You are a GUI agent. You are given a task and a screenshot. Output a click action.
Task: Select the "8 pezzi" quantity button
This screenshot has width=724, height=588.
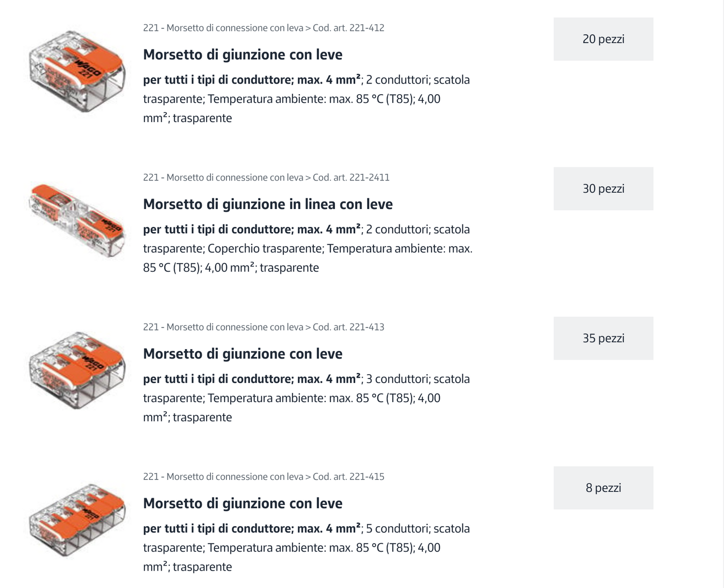click(603, 488)
